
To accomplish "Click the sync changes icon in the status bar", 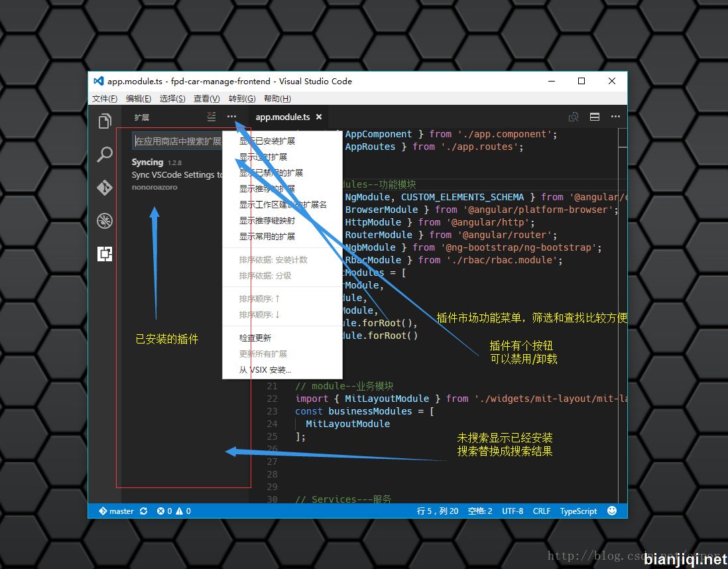I will point(143,511).
